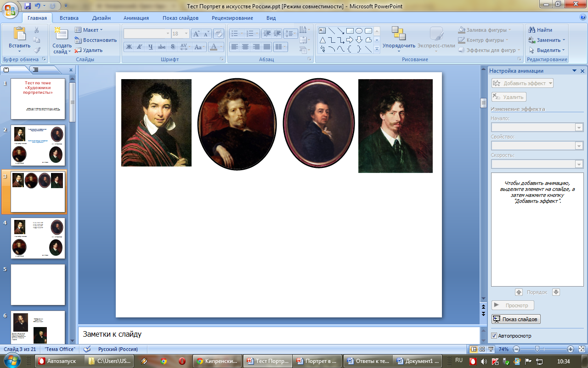Center align the text

tap(245, 47)
